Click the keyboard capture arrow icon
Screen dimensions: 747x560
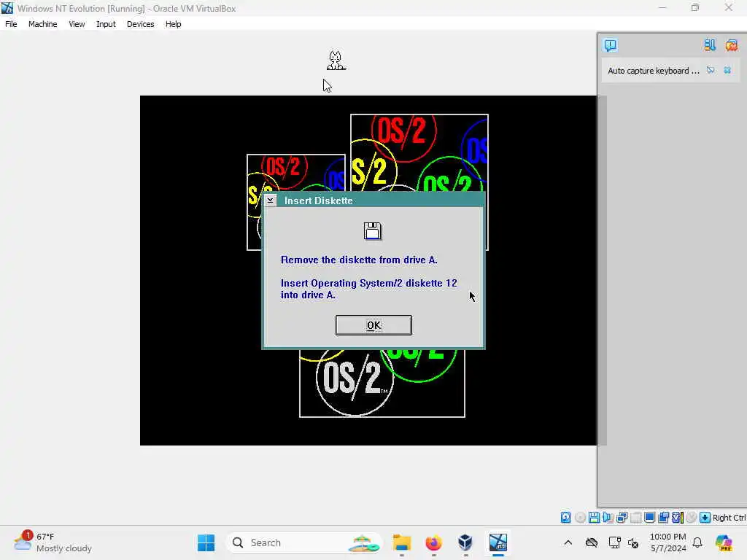705,518
